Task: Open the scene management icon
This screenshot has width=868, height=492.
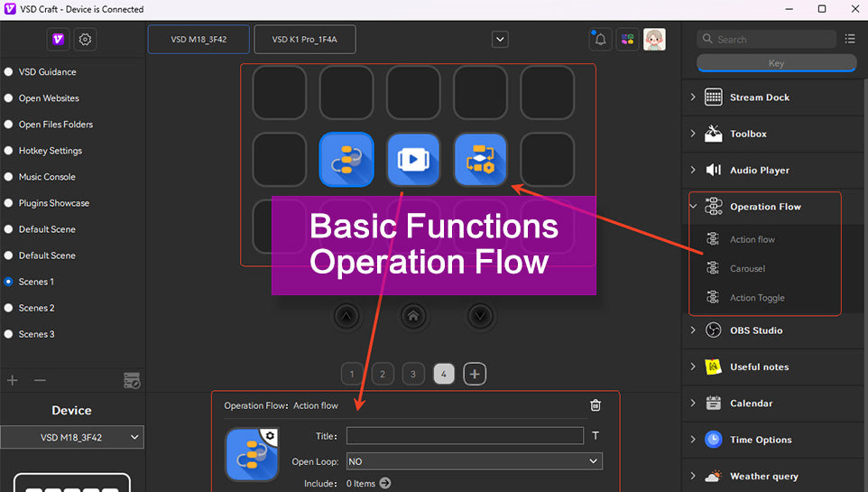Action: tap(132, 380)
